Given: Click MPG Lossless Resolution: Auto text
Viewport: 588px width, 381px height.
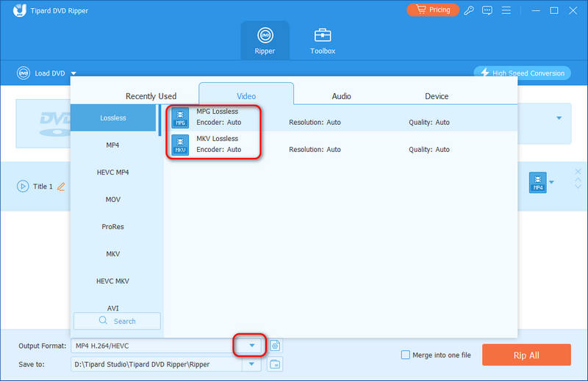Looking at the screenshot, I should [315, 122].
